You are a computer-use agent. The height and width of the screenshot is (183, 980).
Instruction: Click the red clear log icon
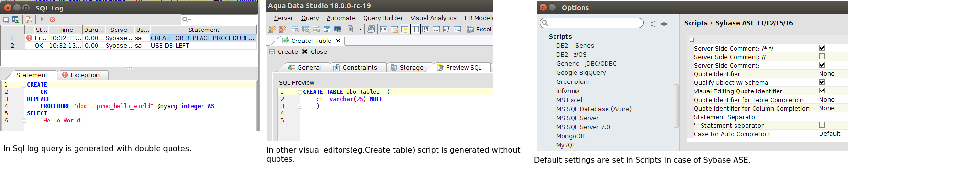pos(53,20)
